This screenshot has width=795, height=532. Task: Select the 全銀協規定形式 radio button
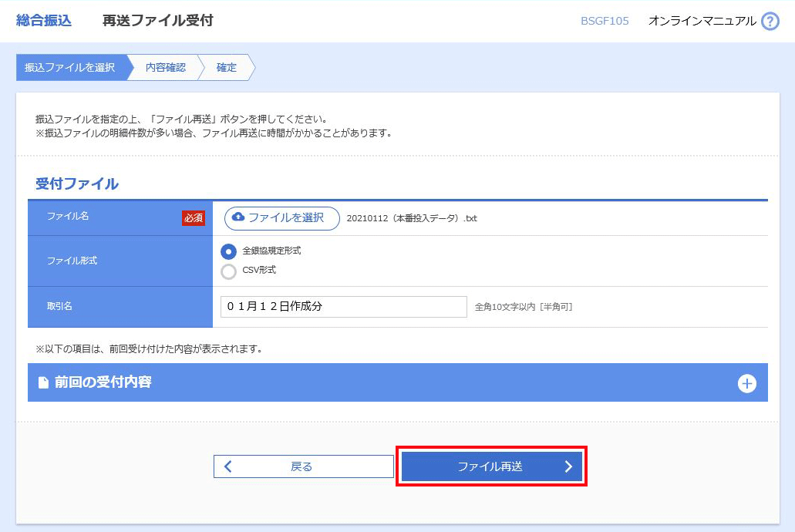(228, 251)
